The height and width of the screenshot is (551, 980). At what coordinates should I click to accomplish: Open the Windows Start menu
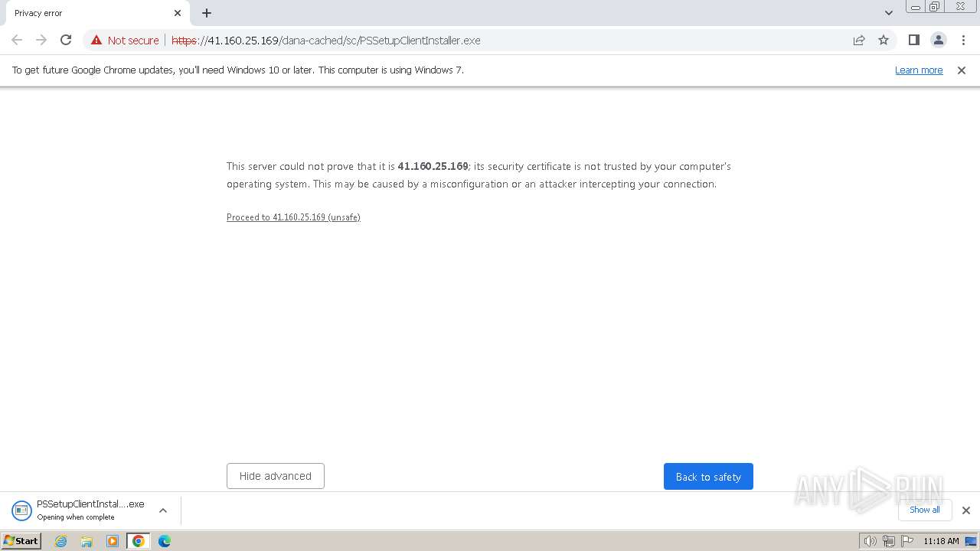coord(21,540)
